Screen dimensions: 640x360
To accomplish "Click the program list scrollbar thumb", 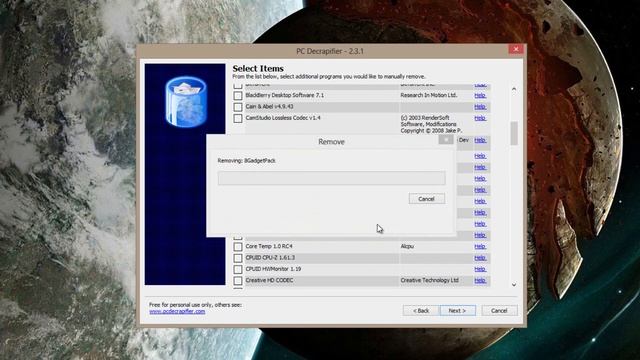I will (514, 133).
